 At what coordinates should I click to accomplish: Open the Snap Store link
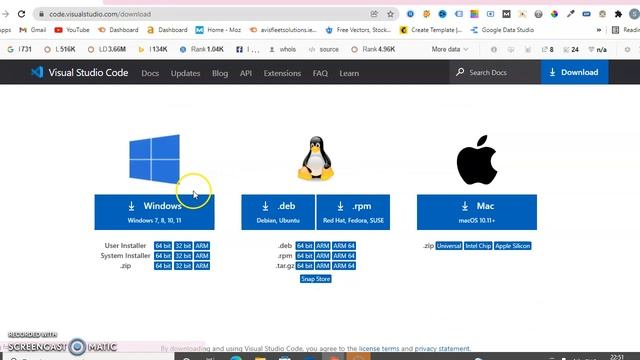pyautogui.click(x=316, y=279)
